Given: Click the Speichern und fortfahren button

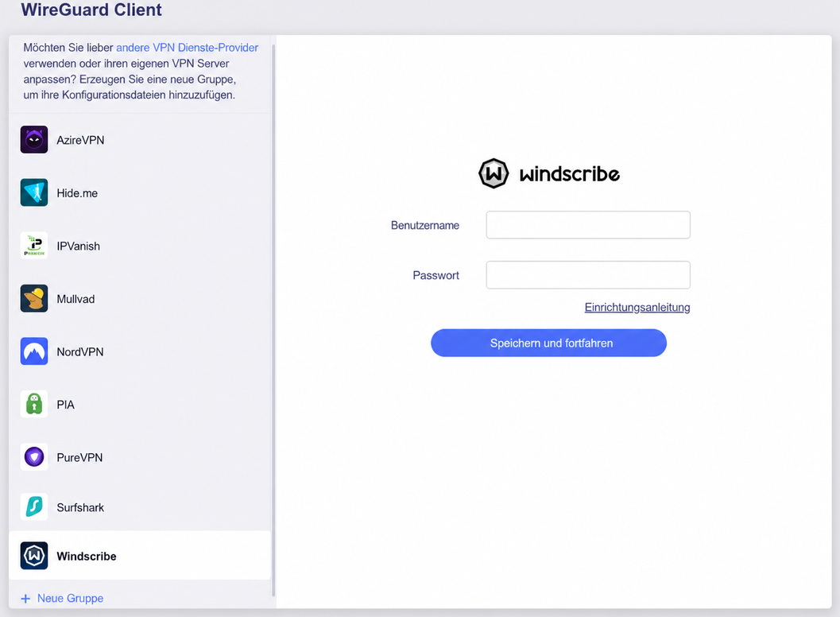Looking at the screenshot, I should point(548,343).
